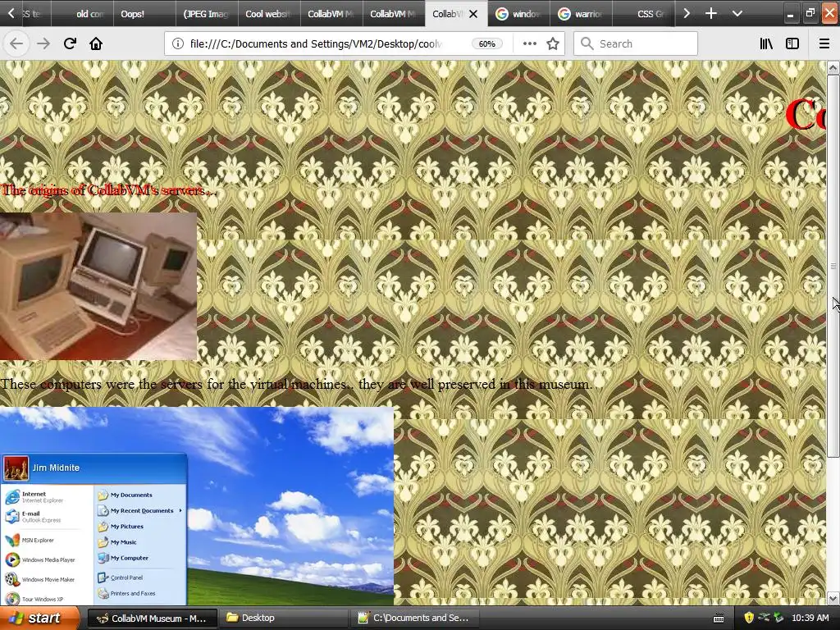840x630 pixels.
Task: Click the vertical scrollbar thumb
Action: pyautogui.click(x=833, y=266)
